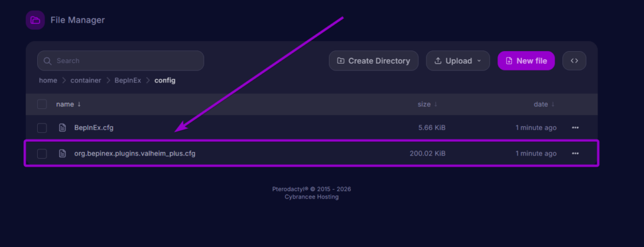
Task: Click the New file button
Action: point(526,61)
